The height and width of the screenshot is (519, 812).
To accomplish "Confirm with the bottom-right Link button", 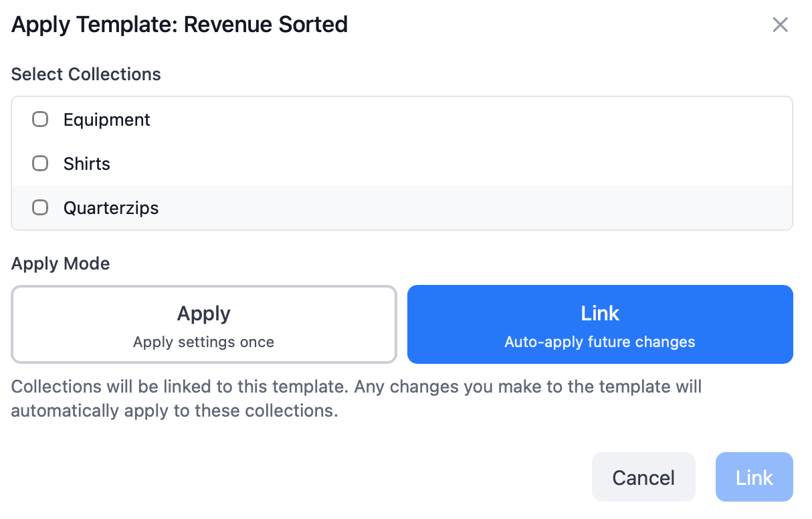I will pyautogui.click(x=754, y=478).
